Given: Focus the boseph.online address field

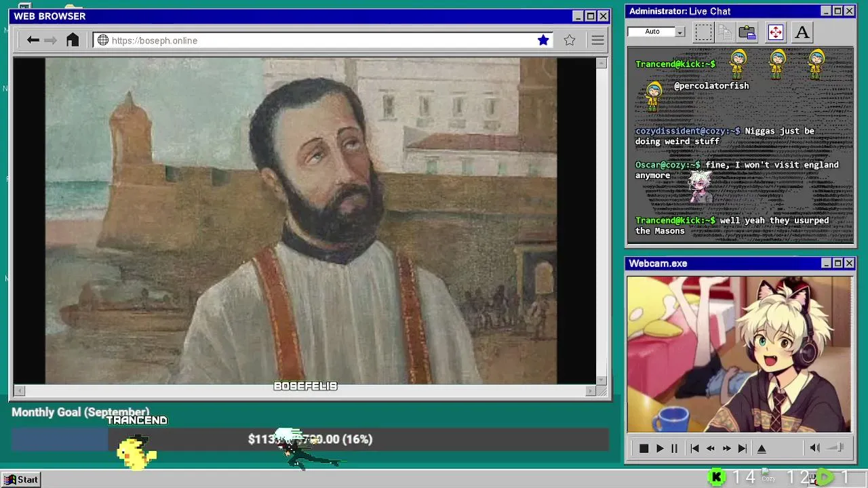Looking at the screenshot, I should [x=323, y=40].
